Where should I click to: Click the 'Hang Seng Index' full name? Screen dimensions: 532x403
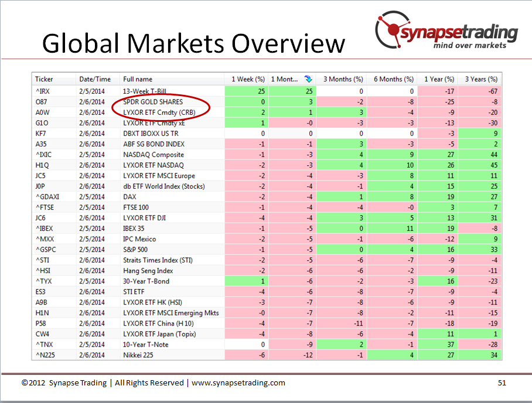148,271
